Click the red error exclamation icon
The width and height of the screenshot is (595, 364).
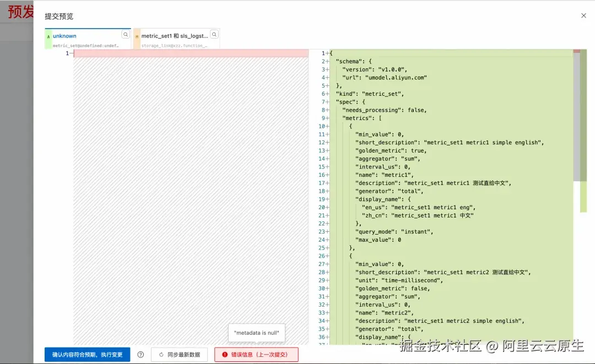(x=225, y=355)
